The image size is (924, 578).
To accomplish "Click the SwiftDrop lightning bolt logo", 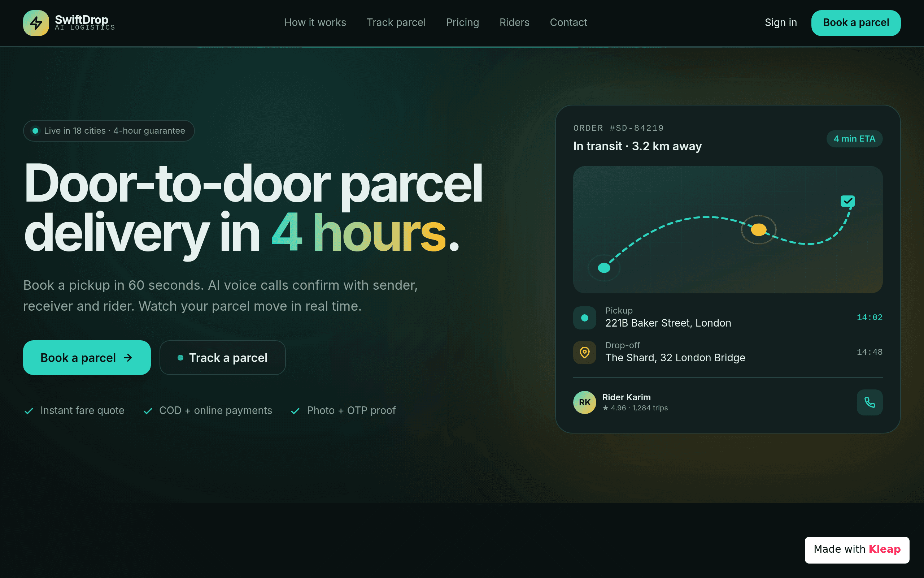I will tap(36, 23).
